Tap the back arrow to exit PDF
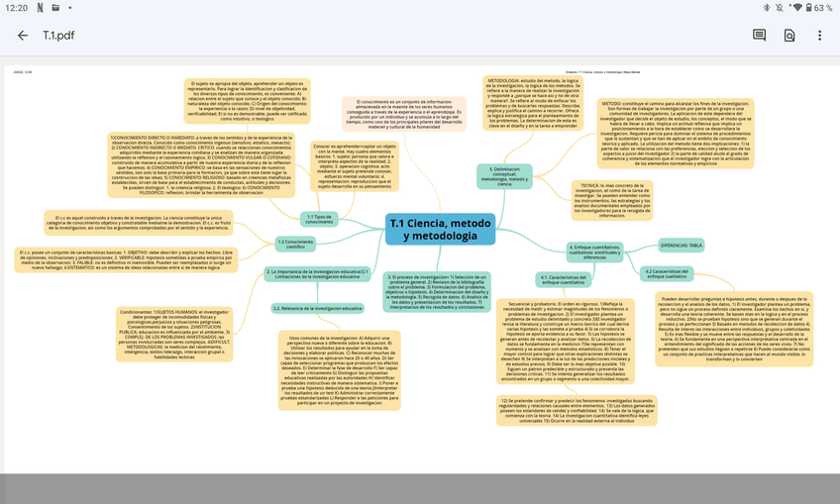 point(23,36)
